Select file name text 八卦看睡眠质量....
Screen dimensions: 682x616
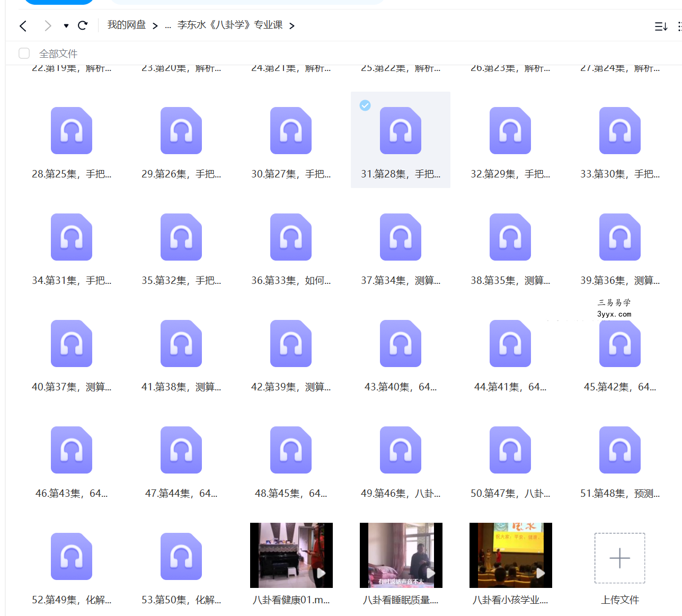click(401, 600)
